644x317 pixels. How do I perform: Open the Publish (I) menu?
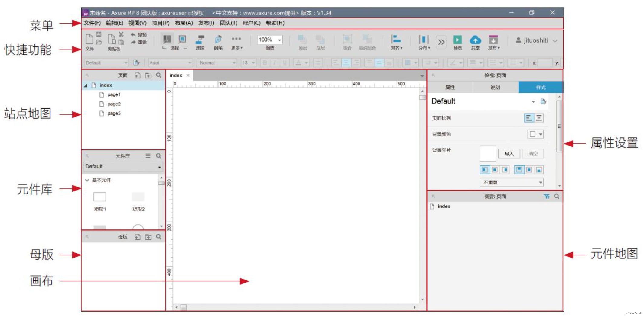pyautogui.click(x=206, y=23)
